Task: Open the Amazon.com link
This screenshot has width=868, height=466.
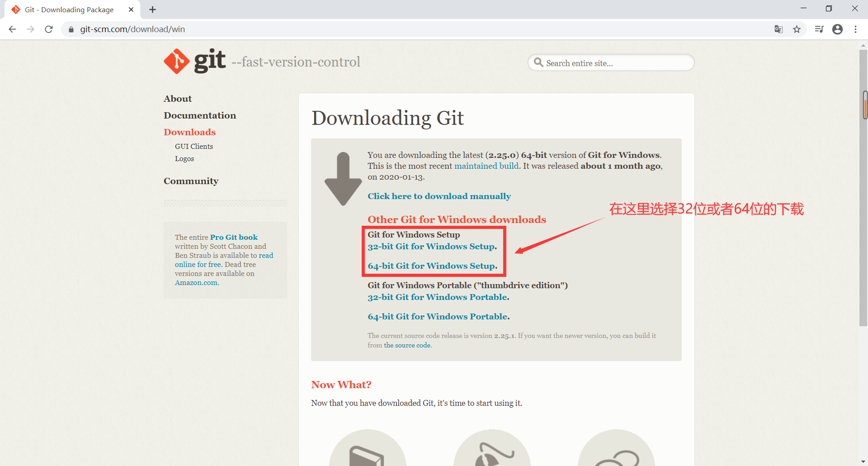Action: (196, 283)
